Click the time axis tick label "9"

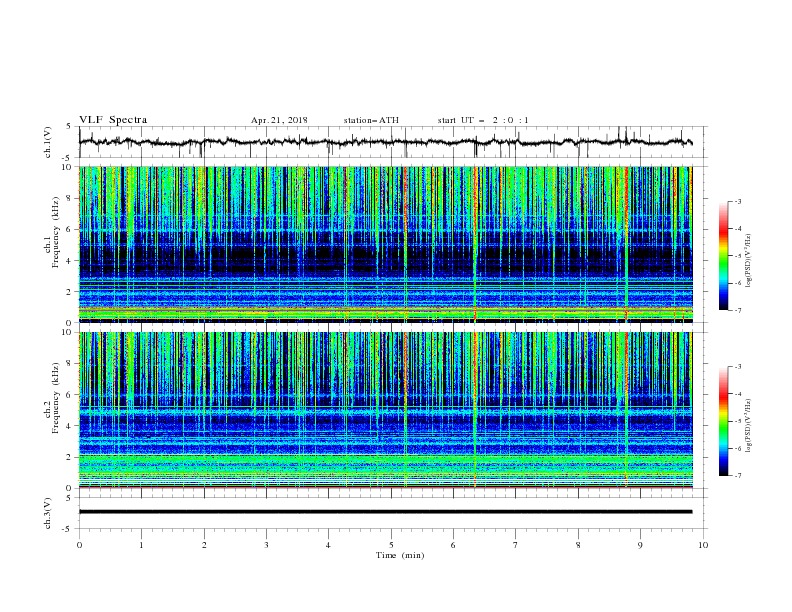point(640,545)
